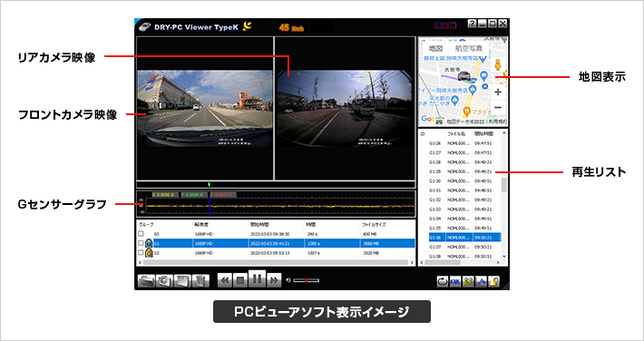Switch map to 航空写真 tab
The width and height of the screenshot is (644, 341).
469,48
